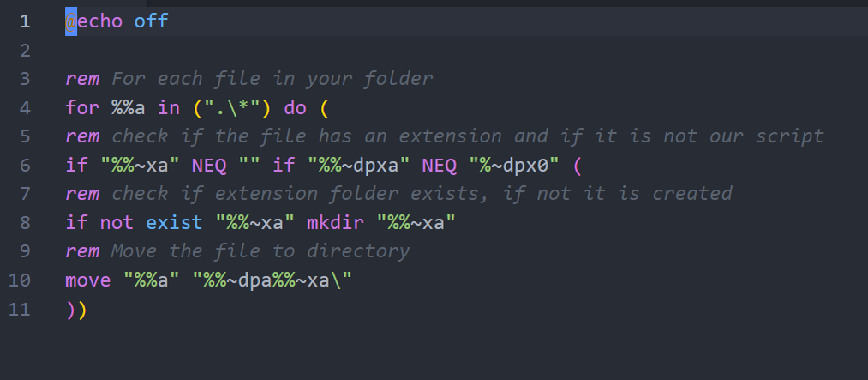
Task: Click the string ".\*" on line 4
Action: [x=232, y=108]
